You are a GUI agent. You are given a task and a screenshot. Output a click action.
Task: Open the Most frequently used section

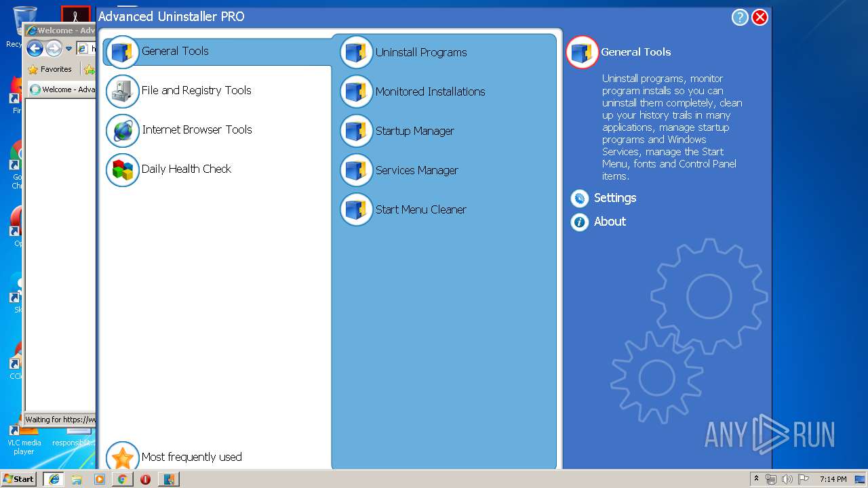tap(192, 457)
